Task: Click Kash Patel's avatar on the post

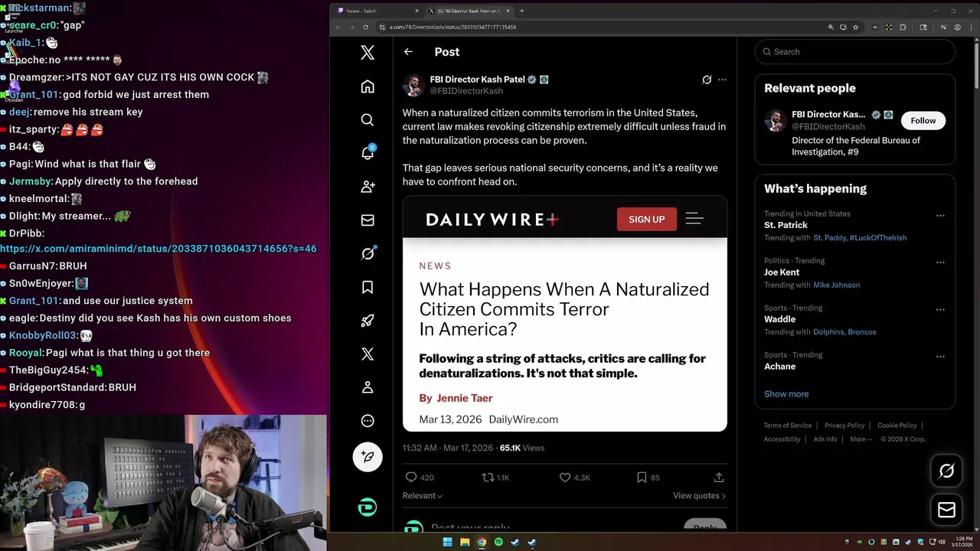Action: pos(413,85)
